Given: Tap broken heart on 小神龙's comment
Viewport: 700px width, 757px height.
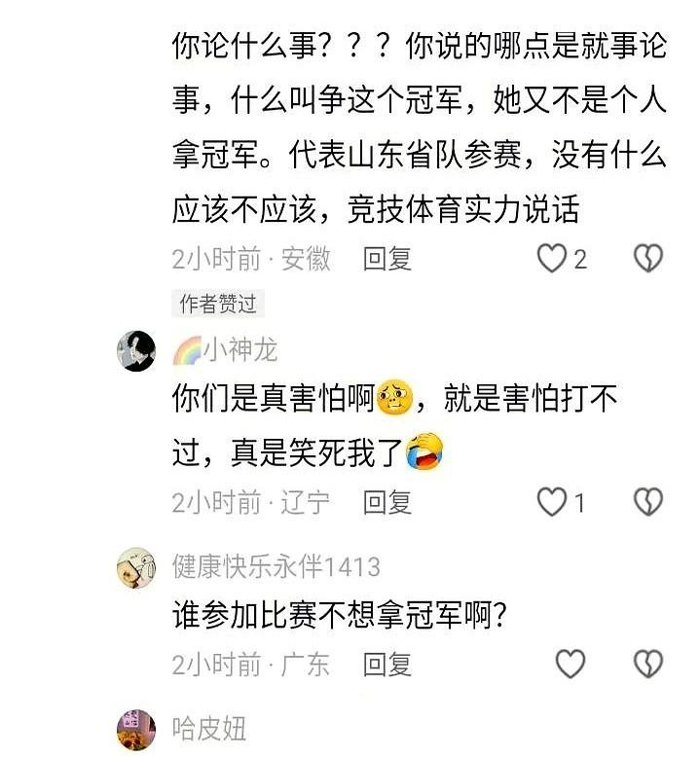Looking at the screenshot, I should click(647, 502).
